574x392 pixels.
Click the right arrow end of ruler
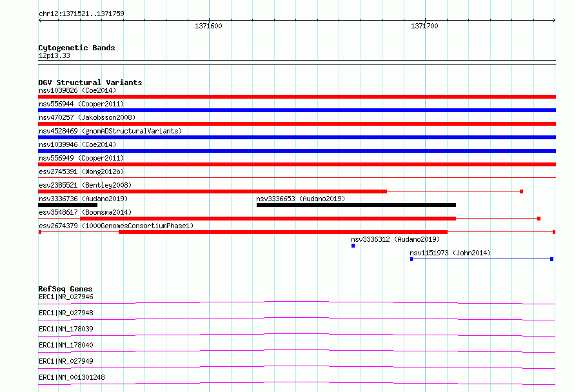click(554, 21)
